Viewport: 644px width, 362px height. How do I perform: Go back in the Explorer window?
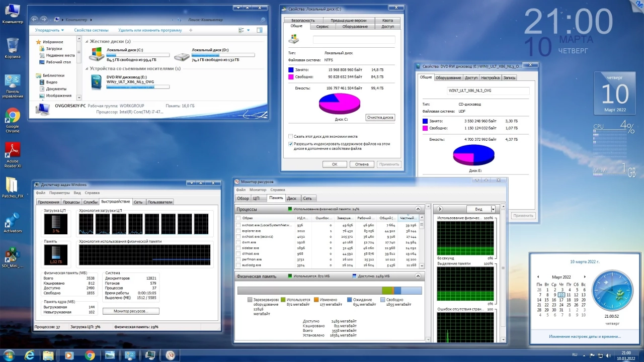pyautogui.click(x=35, y=20)
